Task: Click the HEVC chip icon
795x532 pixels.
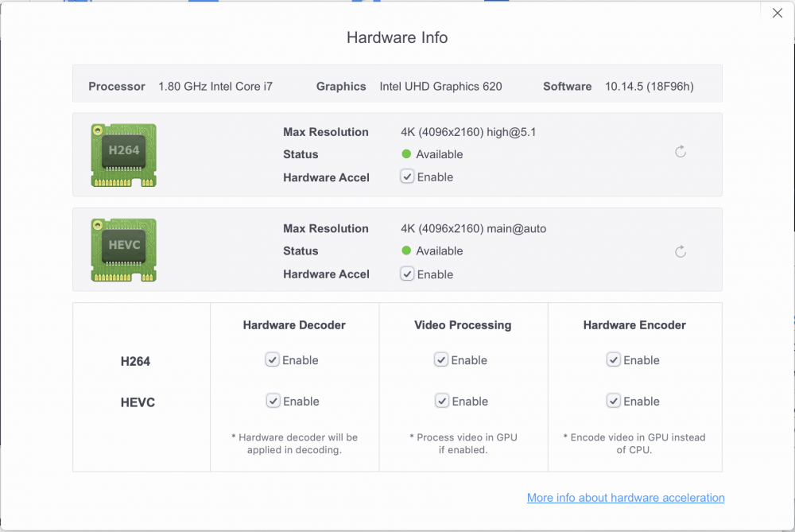Action: coord(124,250)
